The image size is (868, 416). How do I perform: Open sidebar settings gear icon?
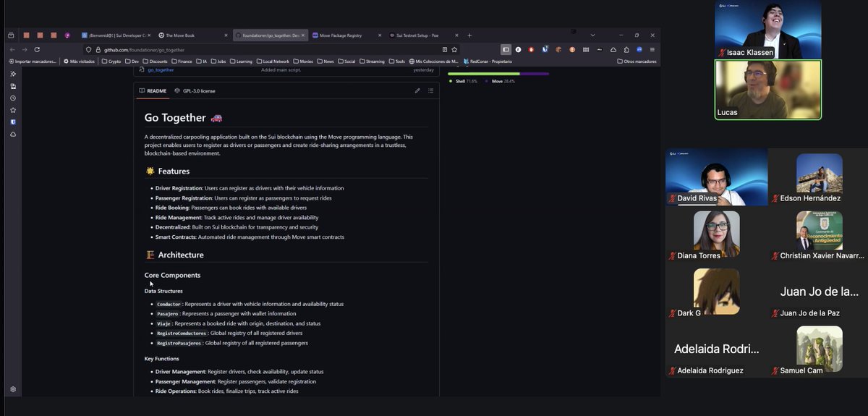point(13,389)
